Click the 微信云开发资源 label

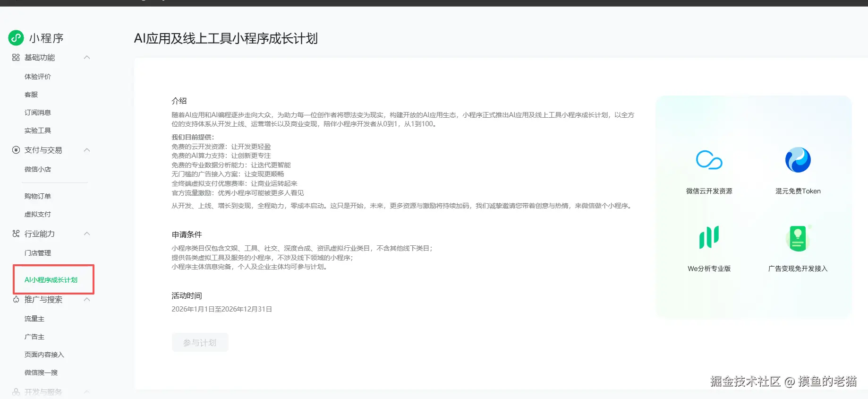(709, 191)
